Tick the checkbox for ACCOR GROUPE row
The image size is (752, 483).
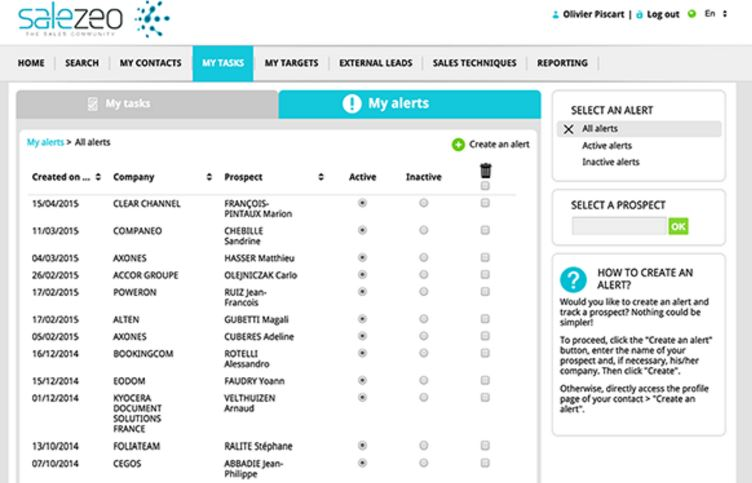click(x=485, y=275)
